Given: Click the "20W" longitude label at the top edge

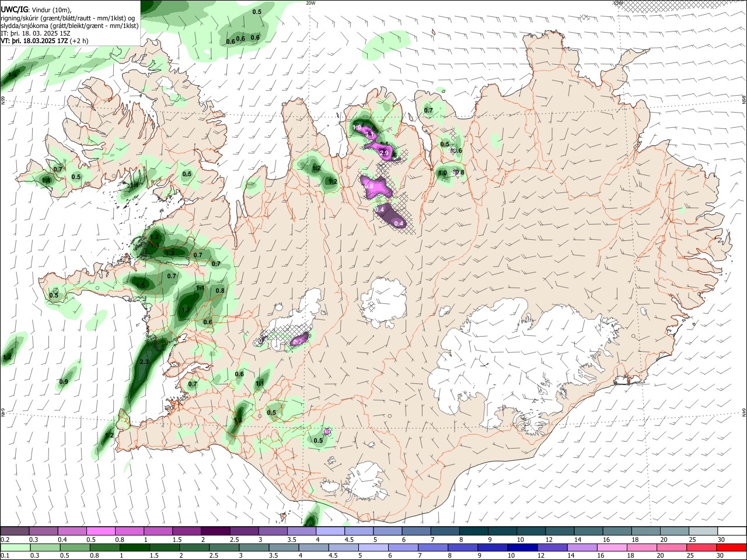Looking at the screenshot, I should click(x=310, y=3).
